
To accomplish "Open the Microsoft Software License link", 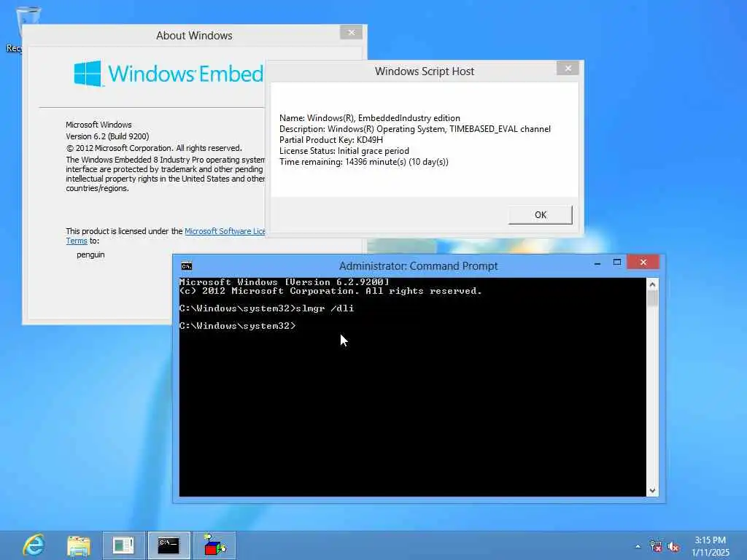I will tap(225, 231).
